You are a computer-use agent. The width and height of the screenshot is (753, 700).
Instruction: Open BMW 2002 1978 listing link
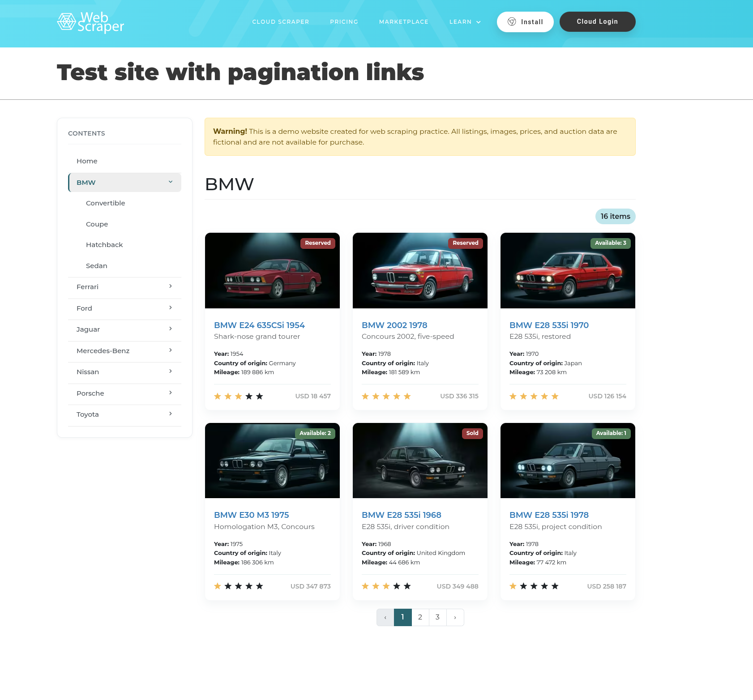[x=394, y=325]
